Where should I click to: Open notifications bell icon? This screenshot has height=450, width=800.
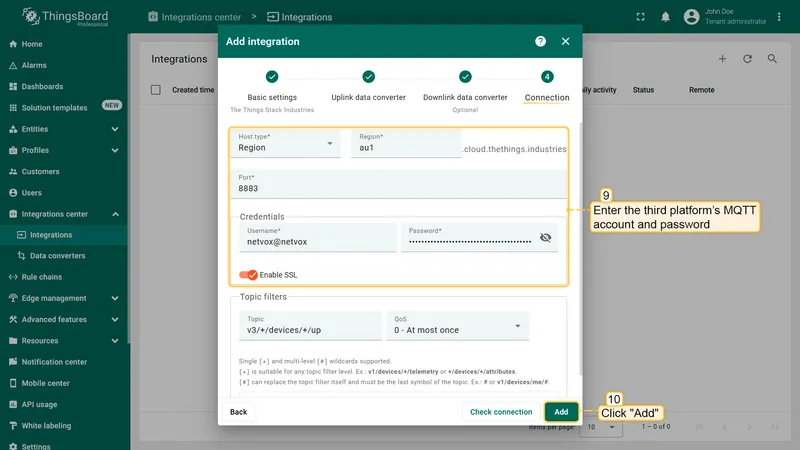point(665,17)
